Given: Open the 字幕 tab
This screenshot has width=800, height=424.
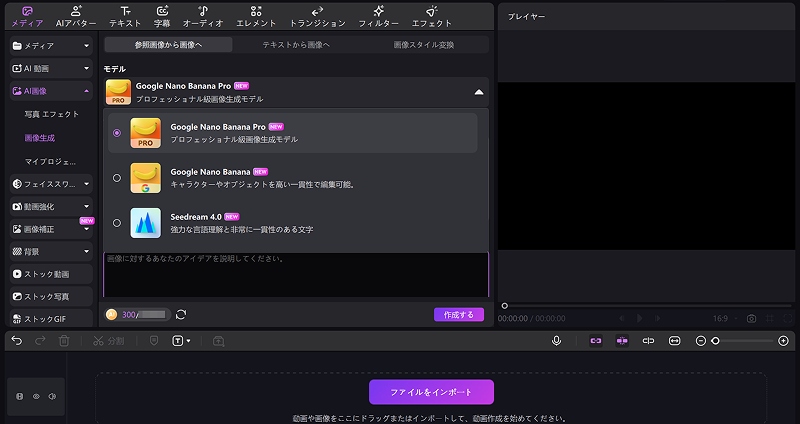Looking at the screenshot, I should 162,16.
